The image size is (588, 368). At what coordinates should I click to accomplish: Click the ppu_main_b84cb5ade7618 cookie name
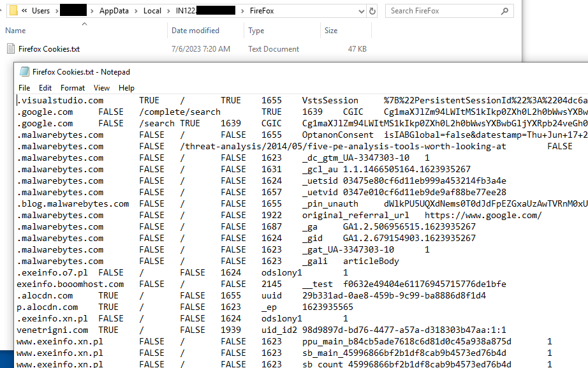[x=406, y=342]
